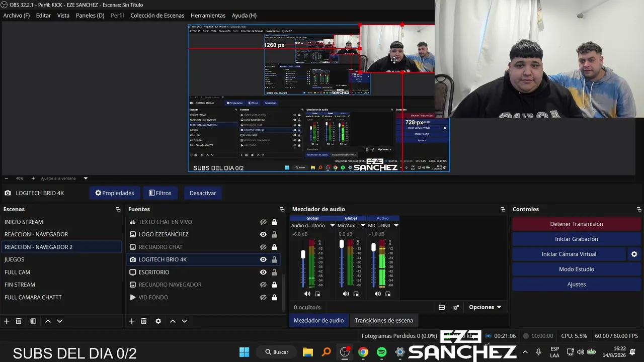This screenshot has height=362, width=644.
Task: Mute the Mic/Aux channel speaker icon
Action: pos(346,294)
